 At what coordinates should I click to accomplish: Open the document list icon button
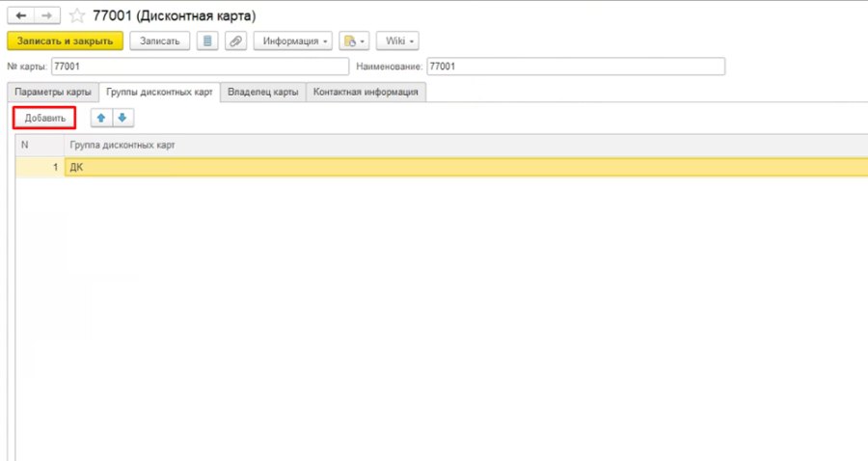click(x=207, y=41)
